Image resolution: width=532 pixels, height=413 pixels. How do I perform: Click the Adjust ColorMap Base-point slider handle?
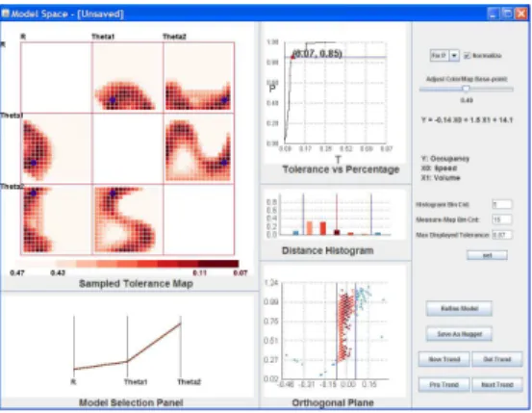point(467,89)
